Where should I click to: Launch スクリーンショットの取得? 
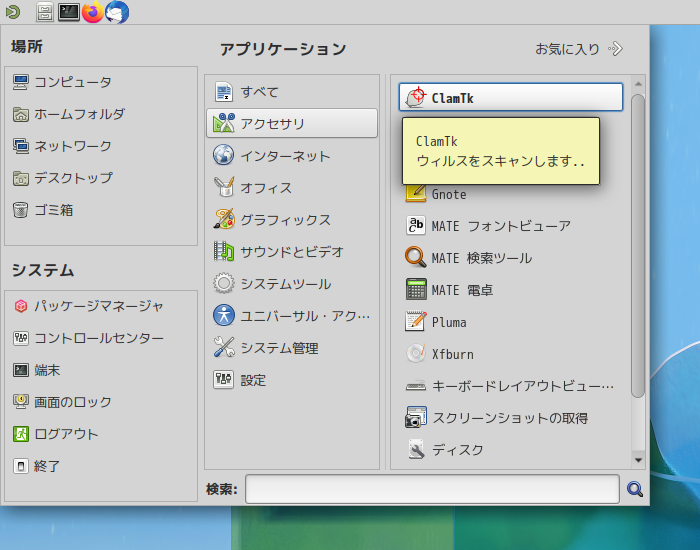point(511,418)
